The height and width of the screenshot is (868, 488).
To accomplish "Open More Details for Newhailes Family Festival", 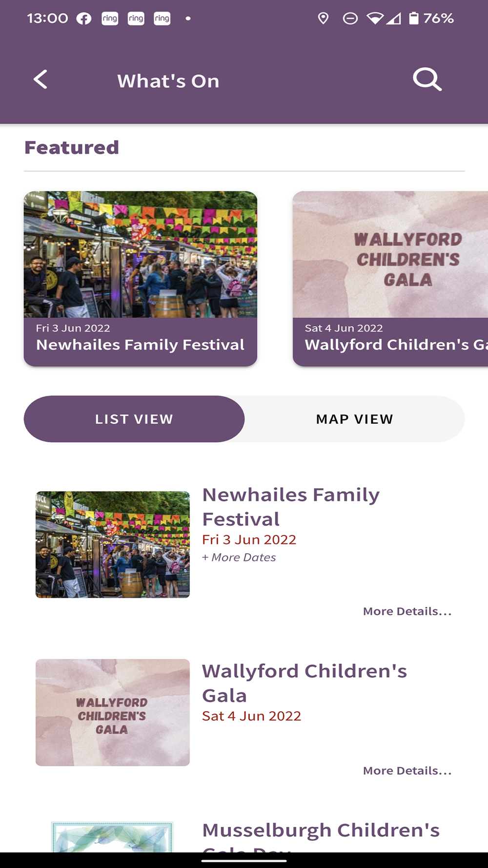I will [x=407, y=611].
